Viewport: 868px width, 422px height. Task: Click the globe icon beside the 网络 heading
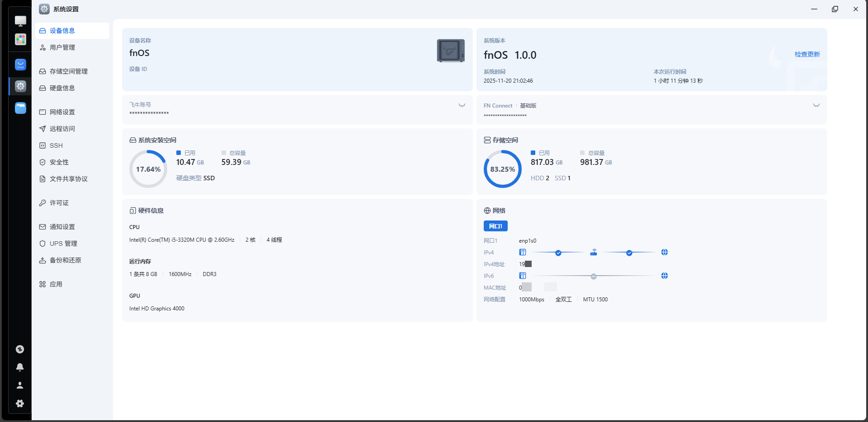(x=487, y=211)
